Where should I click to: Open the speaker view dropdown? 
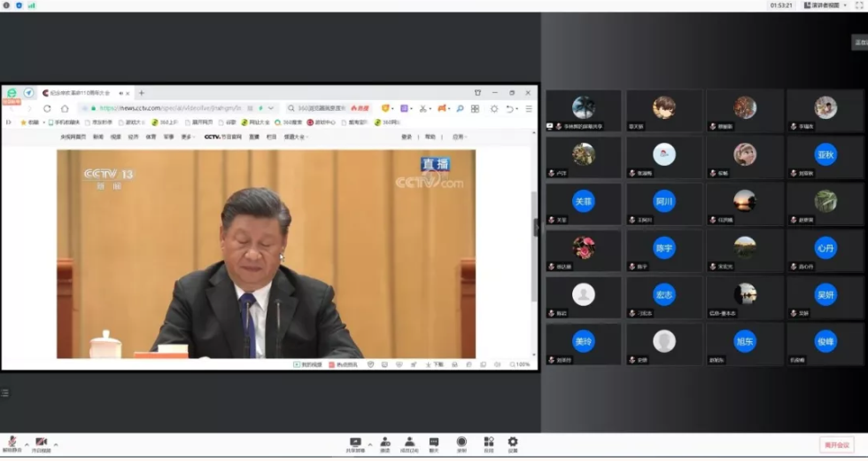click(821, 5)
